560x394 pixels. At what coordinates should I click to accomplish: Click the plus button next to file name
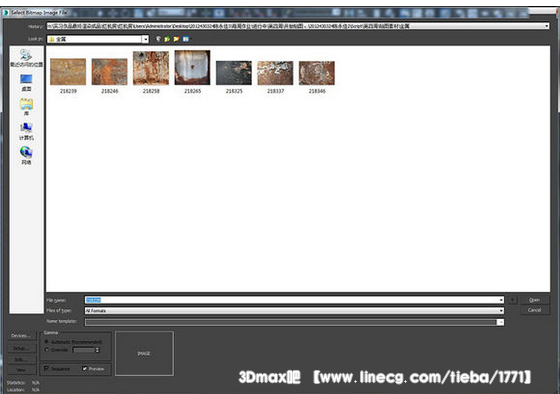[x=512, y=300]
